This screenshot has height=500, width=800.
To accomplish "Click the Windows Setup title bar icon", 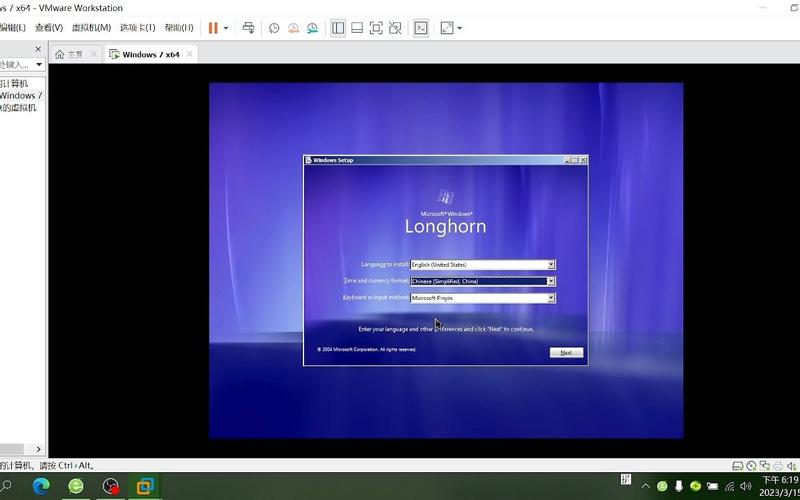I will point(308,160).
